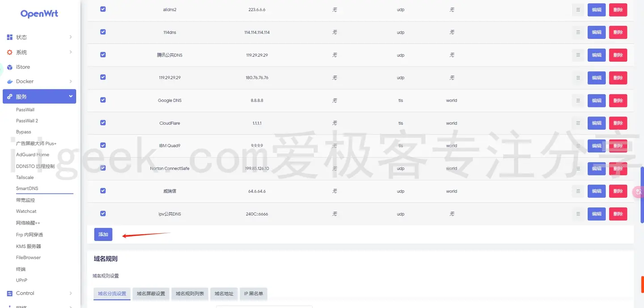Click the 服务 services wrench icon
This screenshot has width=644, height=308.
click(x=9, y=96)
